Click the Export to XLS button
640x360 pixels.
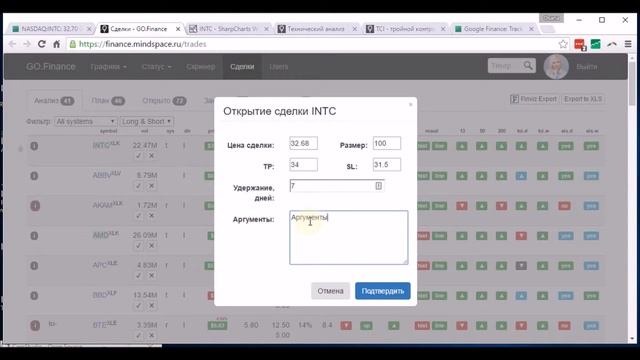(583, 99)
